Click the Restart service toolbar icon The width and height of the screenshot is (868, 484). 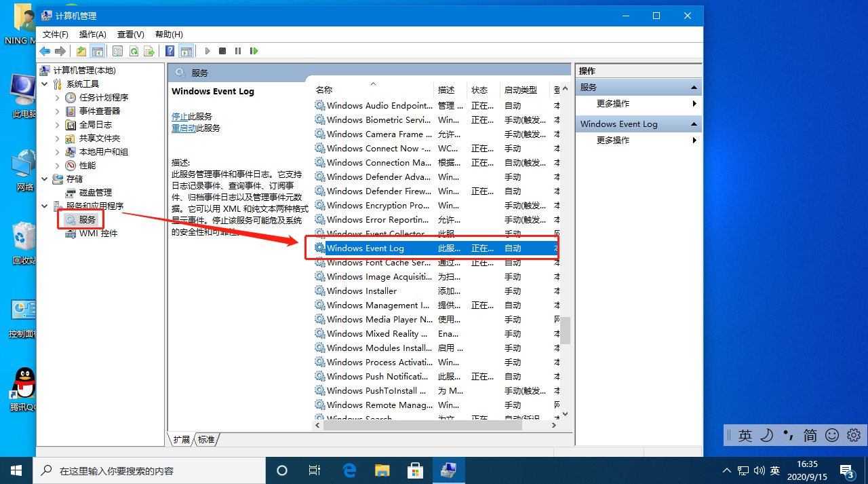(x=254, y=51)
